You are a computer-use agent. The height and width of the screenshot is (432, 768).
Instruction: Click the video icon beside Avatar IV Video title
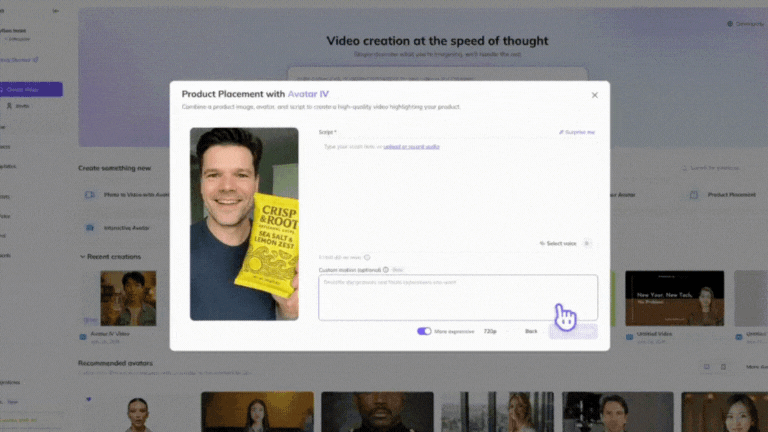coord(83,337)
